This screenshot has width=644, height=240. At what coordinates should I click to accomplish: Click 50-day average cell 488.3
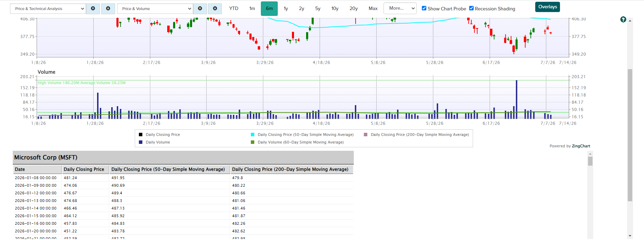click(117, 201)
